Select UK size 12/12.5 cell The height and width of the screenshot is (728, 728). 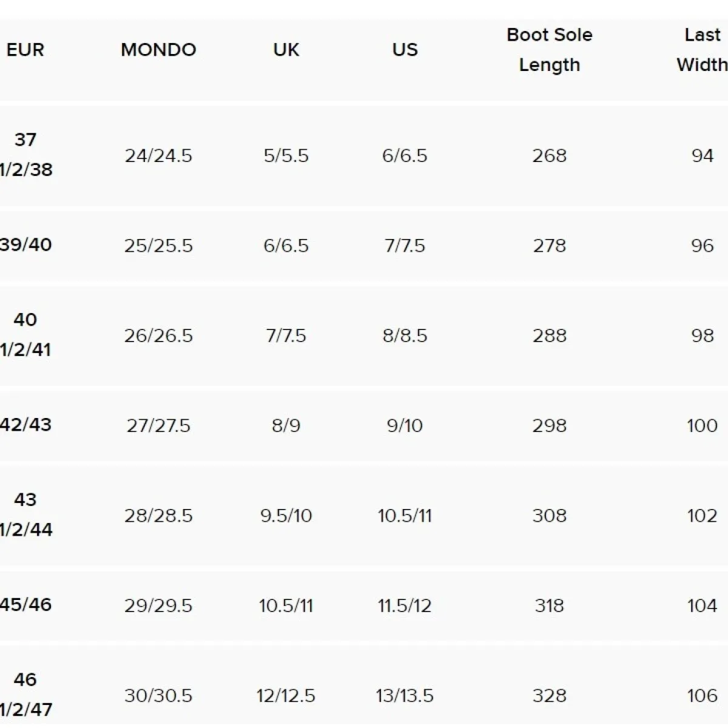(x=286, y=695)
